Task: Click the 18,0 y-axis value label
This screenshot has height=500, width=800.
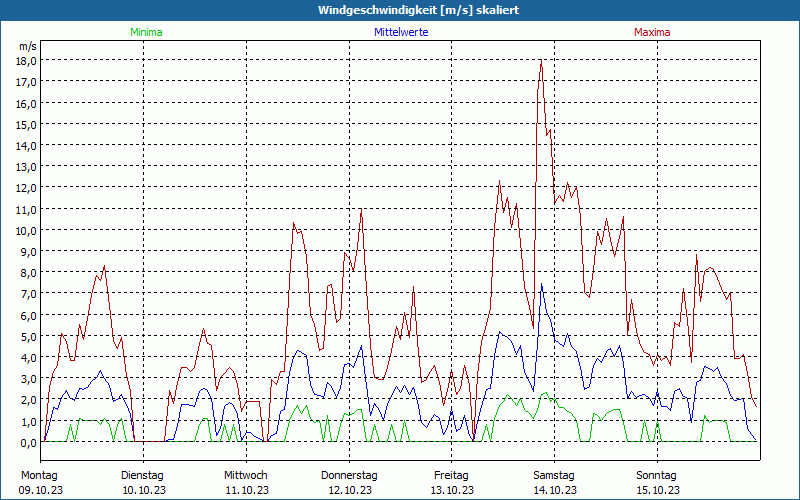Action: click(x=26, y=60)
